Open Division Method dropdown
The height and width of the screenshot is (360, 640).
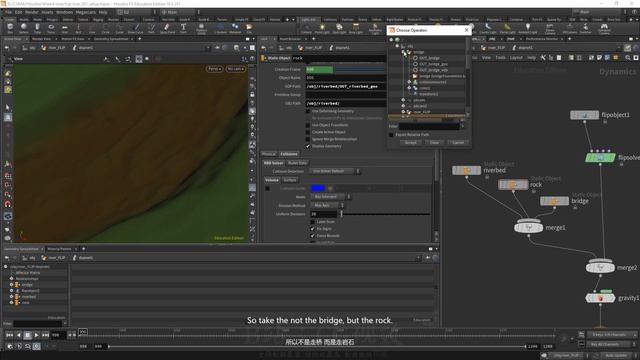327,205
